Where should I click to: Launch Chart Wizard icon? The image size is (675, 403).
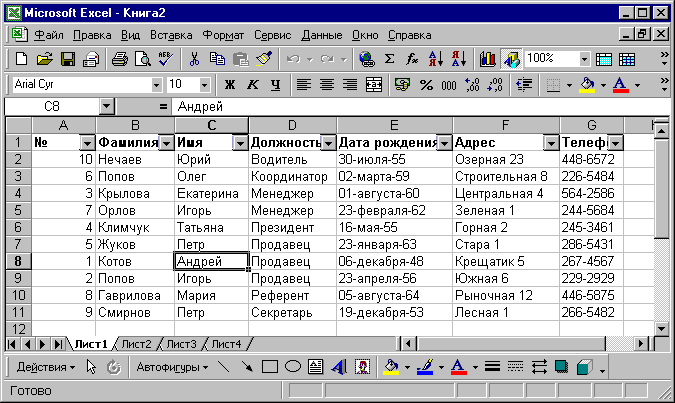(487, 59)
